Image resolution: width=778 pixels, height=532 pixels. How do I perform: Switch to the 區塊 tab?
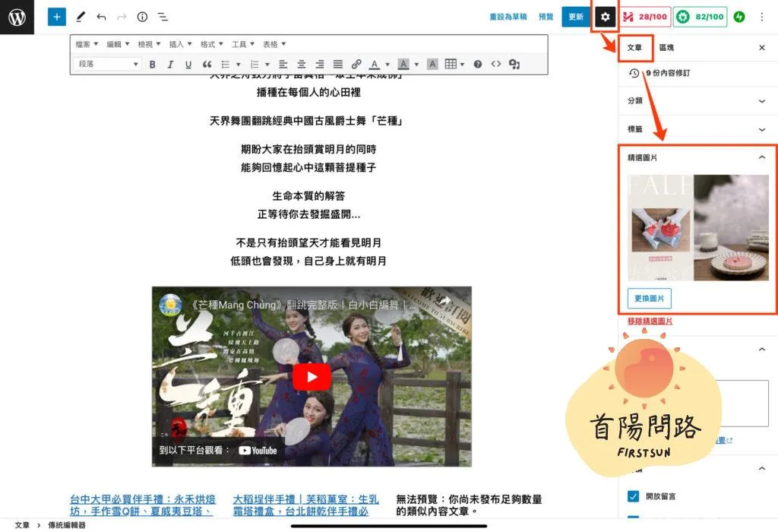pyautogui.click(x=666, y=48)
